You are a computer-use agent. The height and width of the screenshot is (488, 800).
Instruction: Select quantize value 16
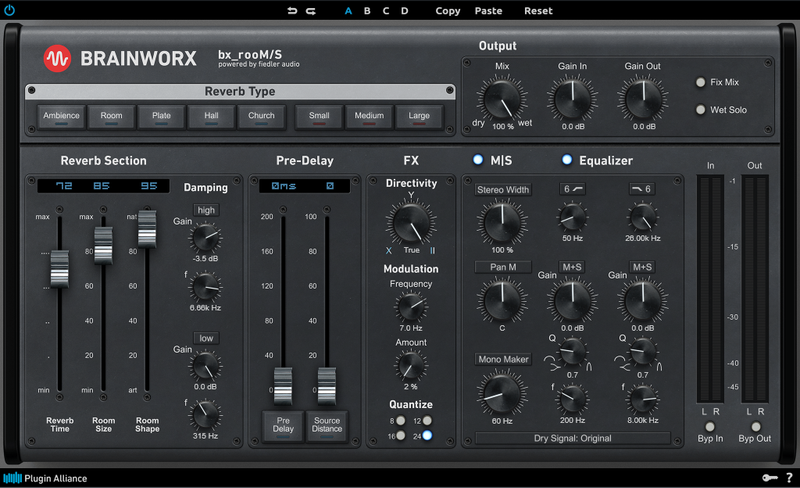[401, 435]
